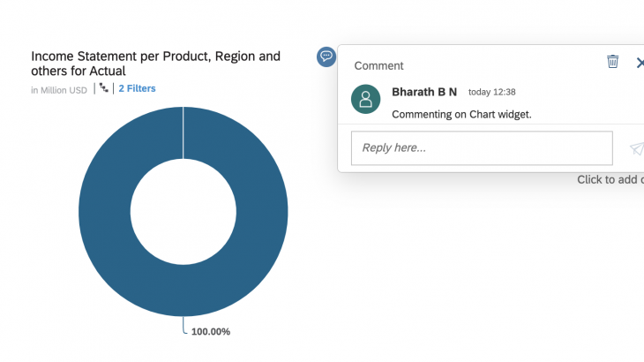This screenshot has height=362, width=644.
Task: Click the 100.00% data label
Action: [211, 332]
